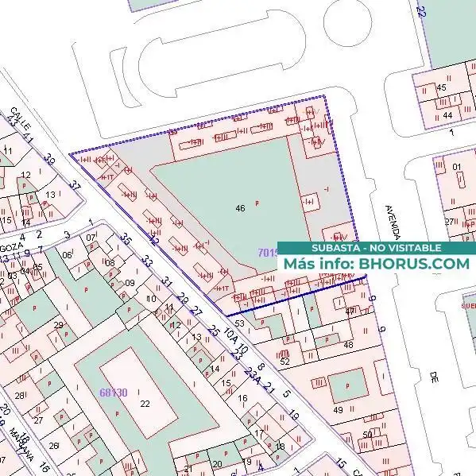Viewport: 476px width, 476px height.
Task: Select parcel number 07
Action: (x=91, y=238)
